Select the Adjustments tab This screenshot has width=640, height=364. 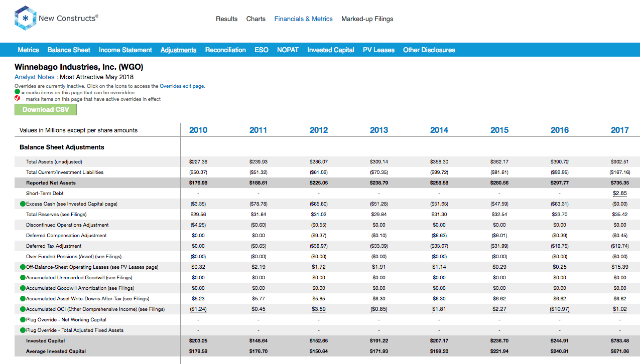click(178, 50)
